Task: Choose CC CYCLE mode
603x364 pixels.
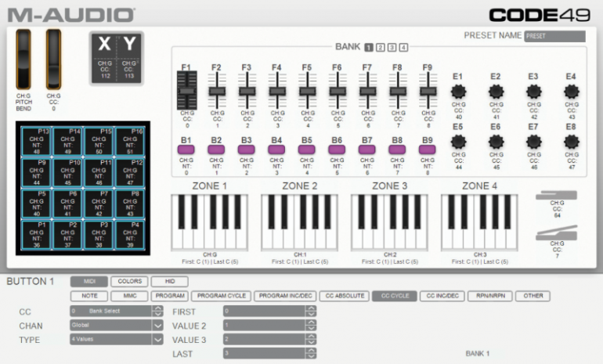Action: pyautogui.click(x=395, y=296)
